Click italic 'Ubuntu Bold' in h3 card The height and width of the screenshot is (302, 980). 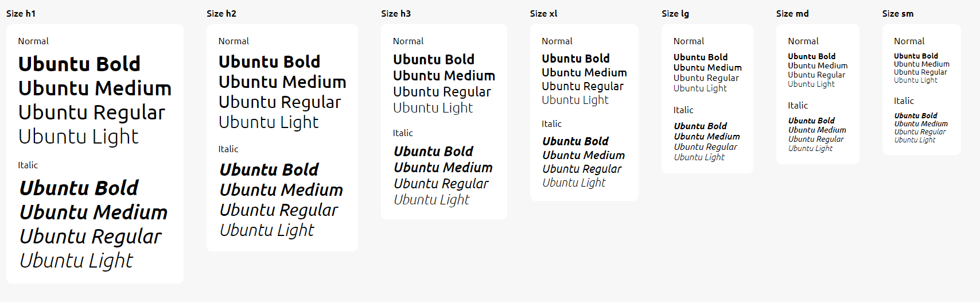[433, 152]
